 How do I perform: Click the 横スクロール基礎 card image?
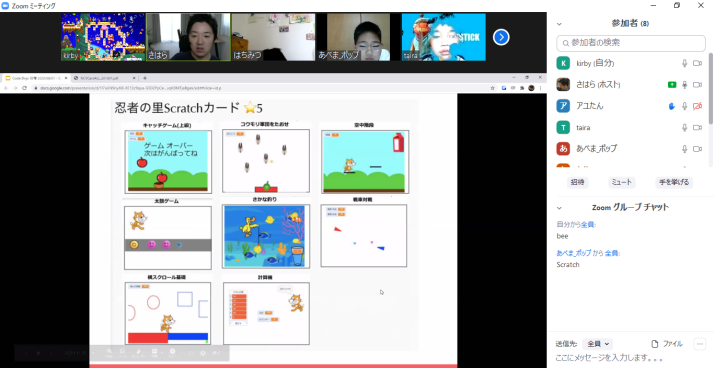tap(168, 313)
